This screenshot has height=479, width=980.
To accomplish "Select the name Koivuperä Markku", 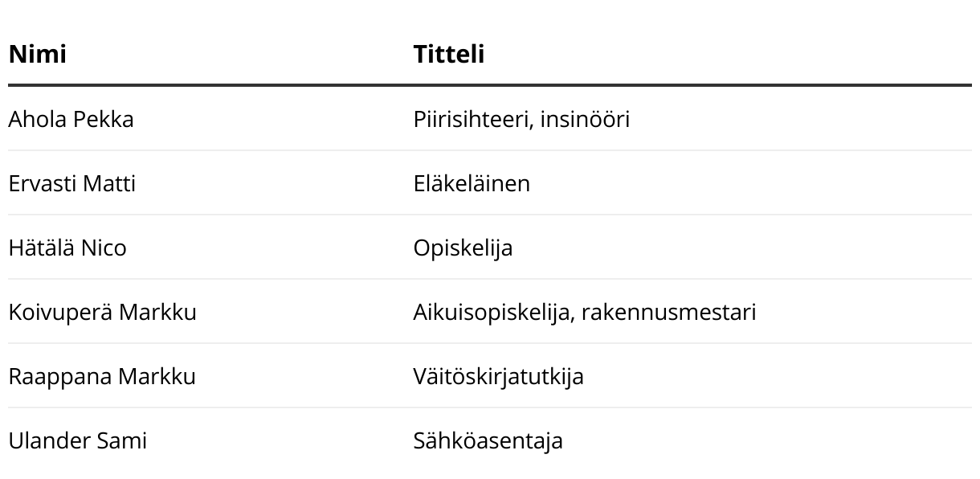I will point(102,312).
